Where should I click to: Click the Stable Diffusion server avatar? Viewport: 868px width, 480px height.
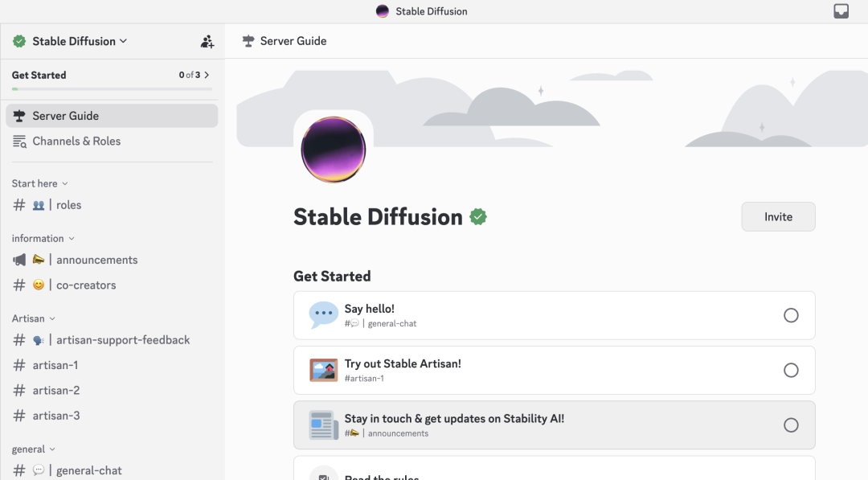(333, 150)
